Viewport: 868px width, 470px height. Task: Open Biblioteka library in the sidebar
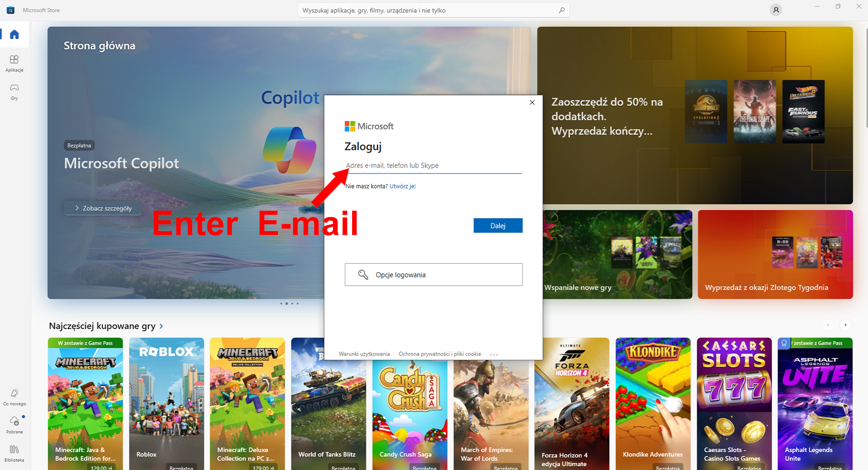click(15, 453)
